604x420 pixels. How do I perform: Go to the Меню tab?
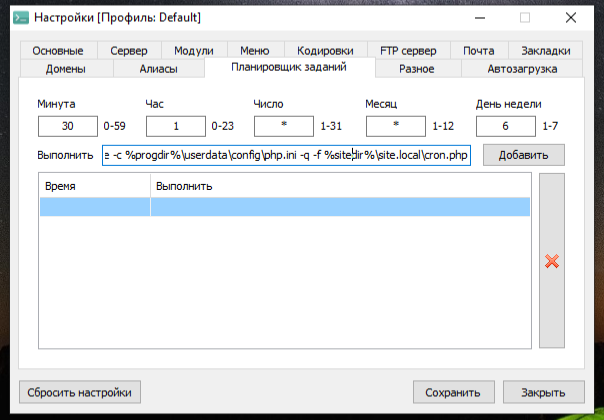point(254,51)
